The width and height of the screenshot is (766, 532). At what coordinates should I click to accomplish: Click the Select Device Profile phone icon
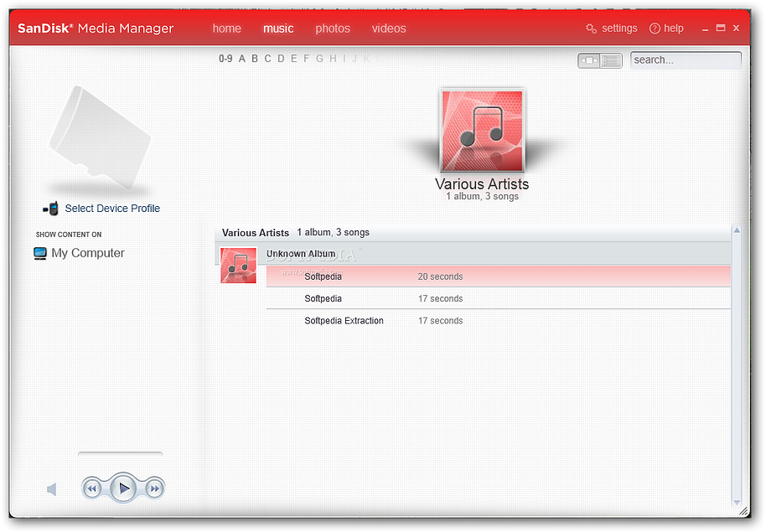(x=51, y=209)
